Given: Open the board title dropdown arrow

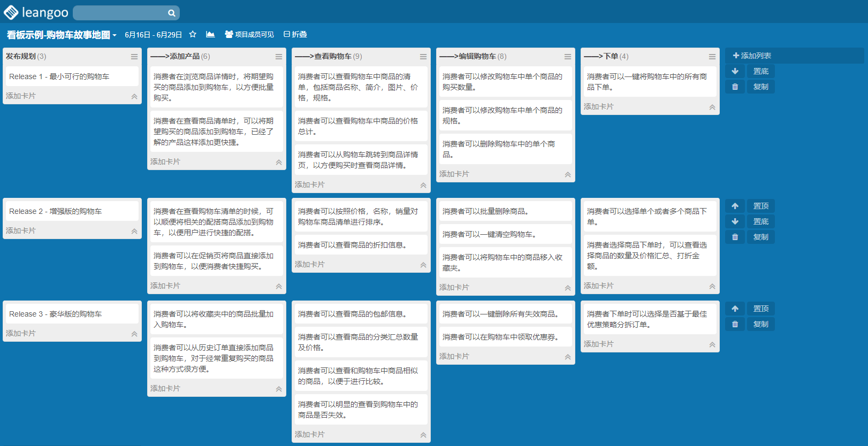Looking at the screenshot, I should 115,35.
